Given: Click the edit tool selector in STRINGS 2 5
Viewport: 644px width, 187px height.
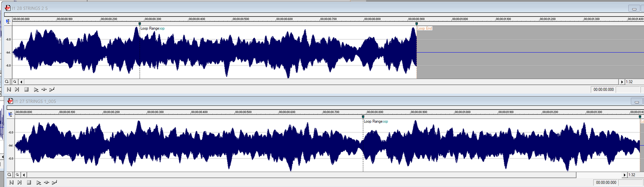Looking at the screenshot, I should pos(8,21).
